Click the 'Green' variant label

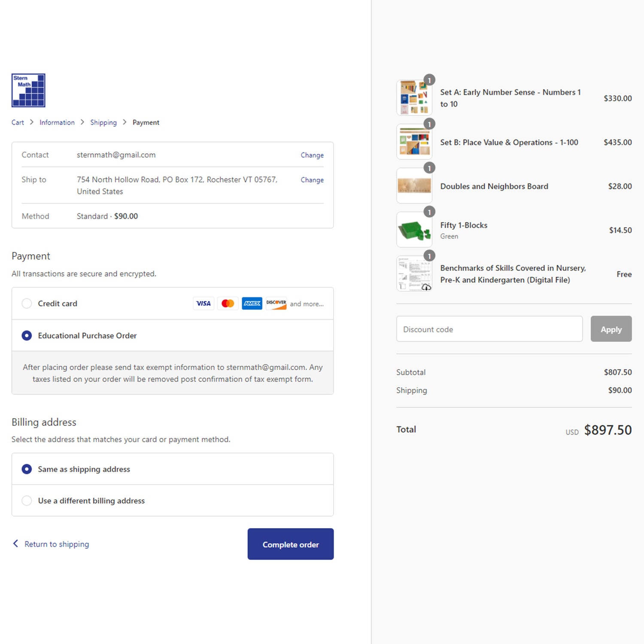point(449,236)
